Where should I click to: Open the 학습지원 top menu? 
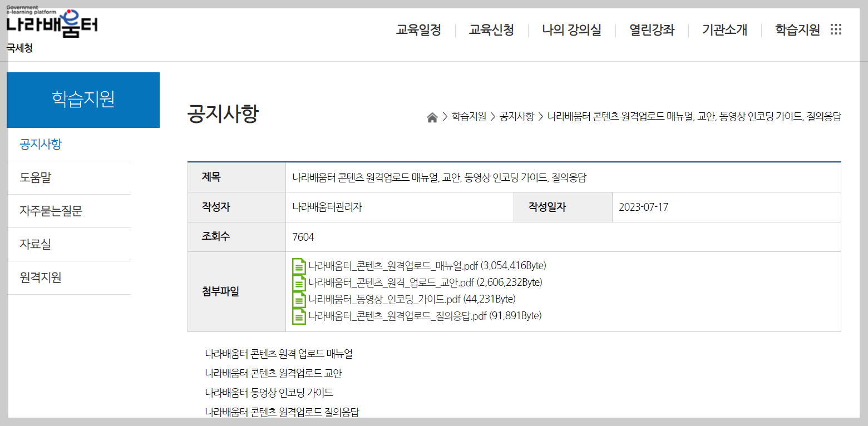[x=797, y=30]
